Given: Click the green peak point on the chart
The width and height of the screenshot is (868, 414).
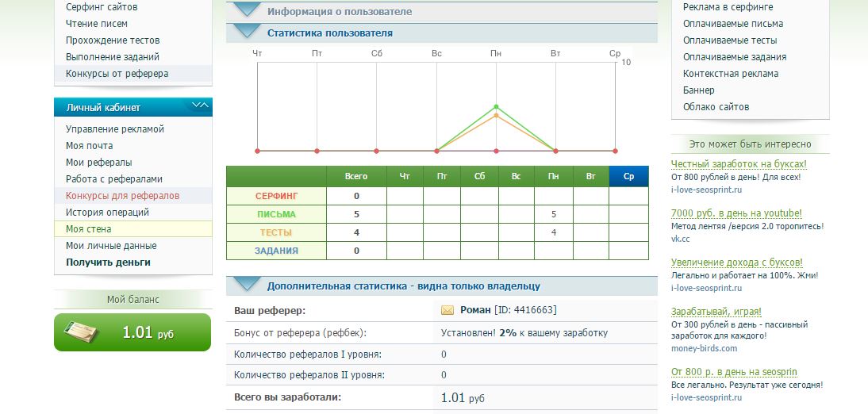Looking at the screenshot, I should pos(496,106).
